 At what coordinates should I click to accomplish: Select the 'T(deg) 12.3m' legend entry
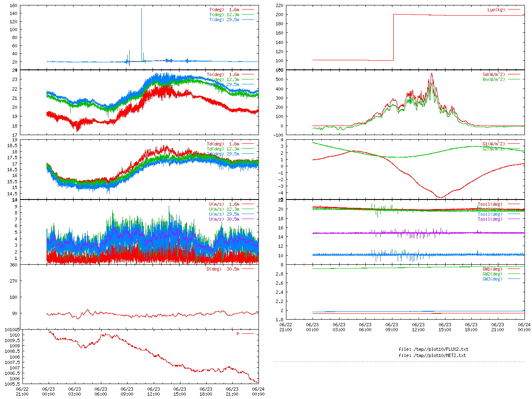[x=224, y=15]
